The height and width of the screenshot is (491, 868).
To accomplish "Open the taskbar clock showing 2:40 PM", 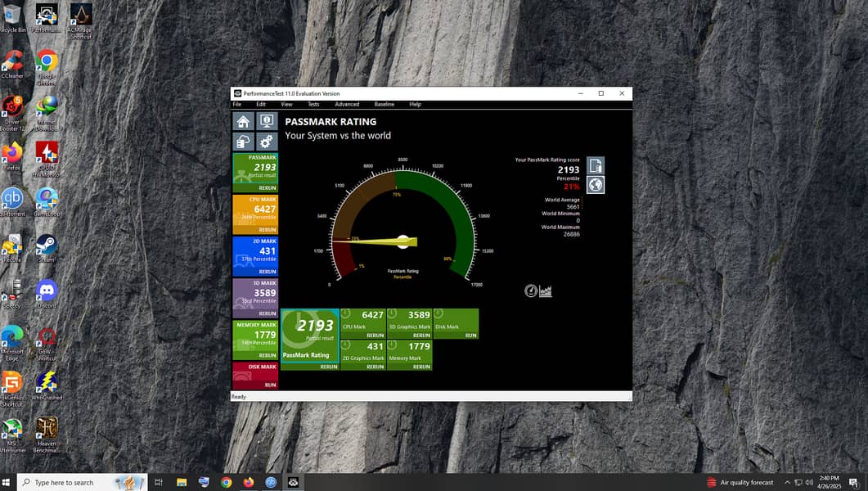I will (829, 482).
